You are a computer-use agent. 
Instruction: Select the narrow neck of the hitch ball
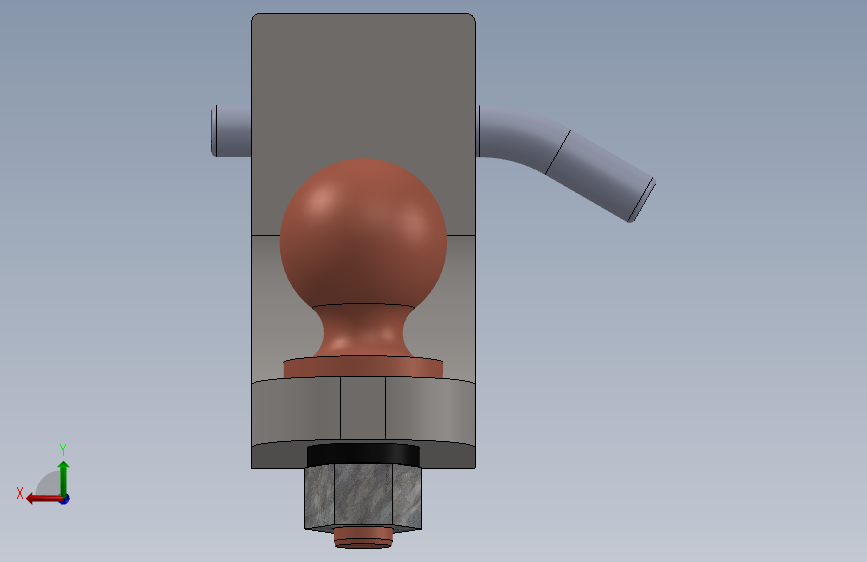363,331
